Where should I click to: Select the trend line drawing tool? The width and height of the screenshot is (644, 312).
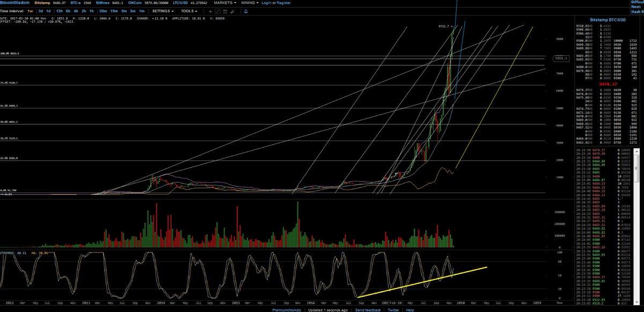coord(217,11)
